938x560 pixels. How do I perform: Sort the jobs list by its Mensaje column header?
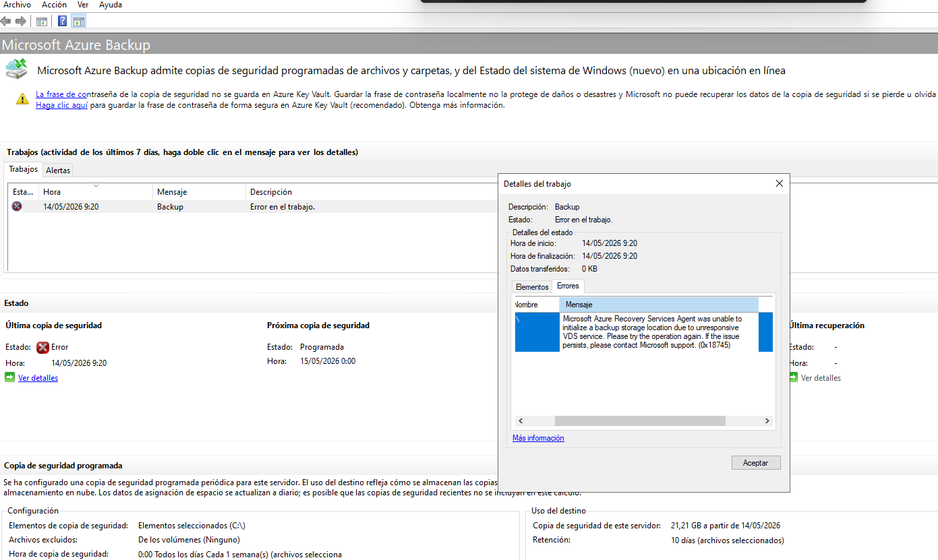coord(200,192)
